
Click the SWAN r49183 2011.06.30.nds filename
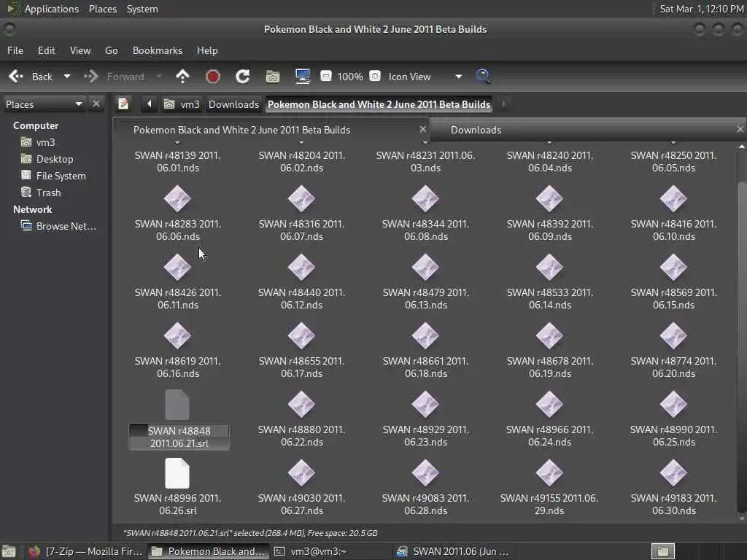click(673, 505)
